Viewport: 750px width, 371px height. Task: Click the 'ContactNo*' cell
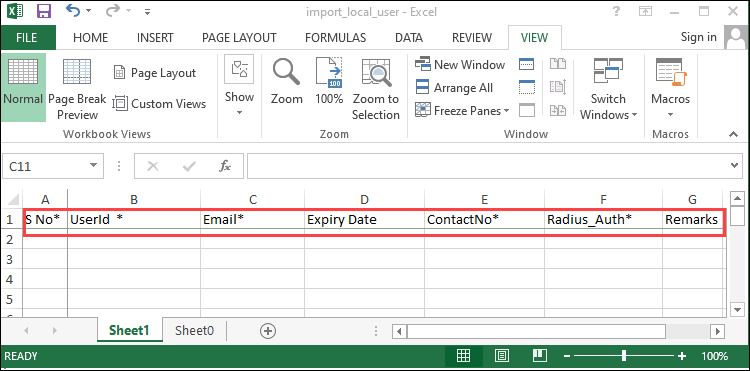click(484, 219)
